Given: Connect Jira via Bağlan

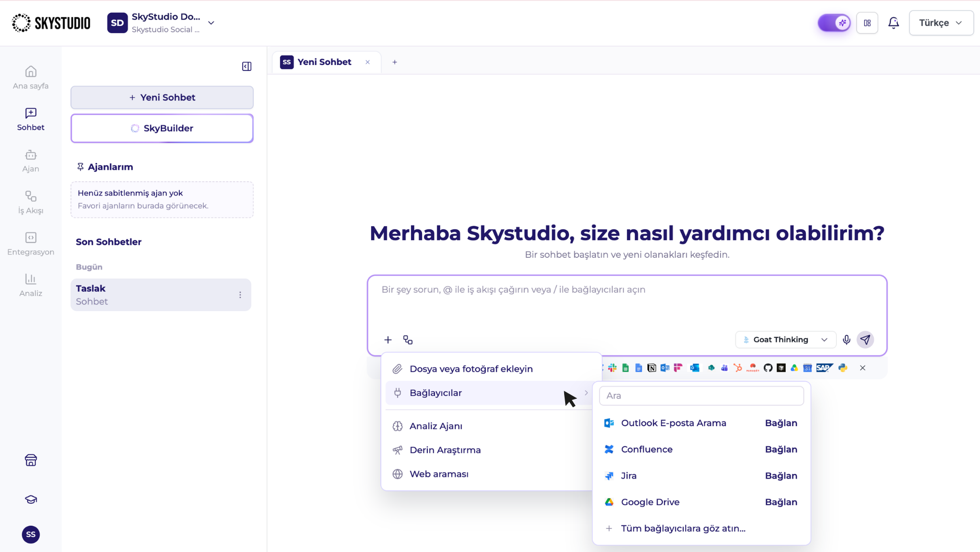Looking at the screenshot, I should [781, 475].
